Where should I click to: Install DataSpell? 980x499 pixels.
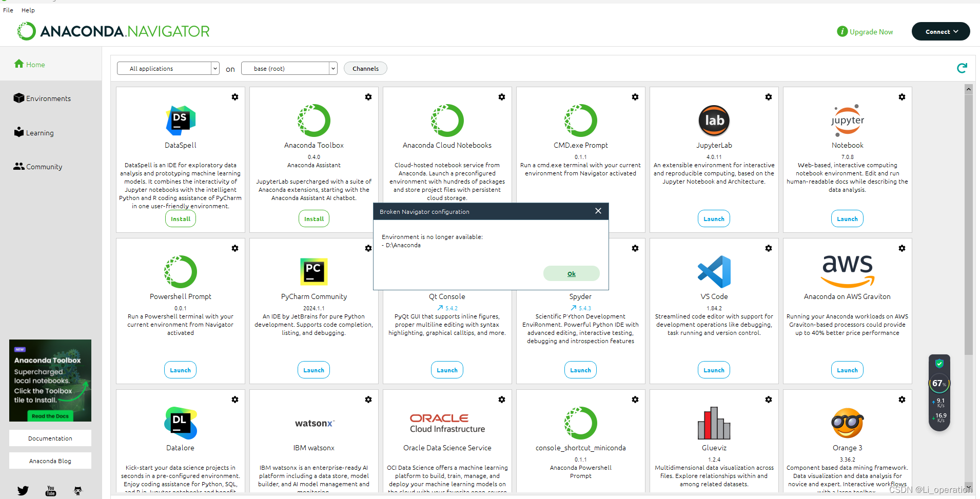coord(181,219)
